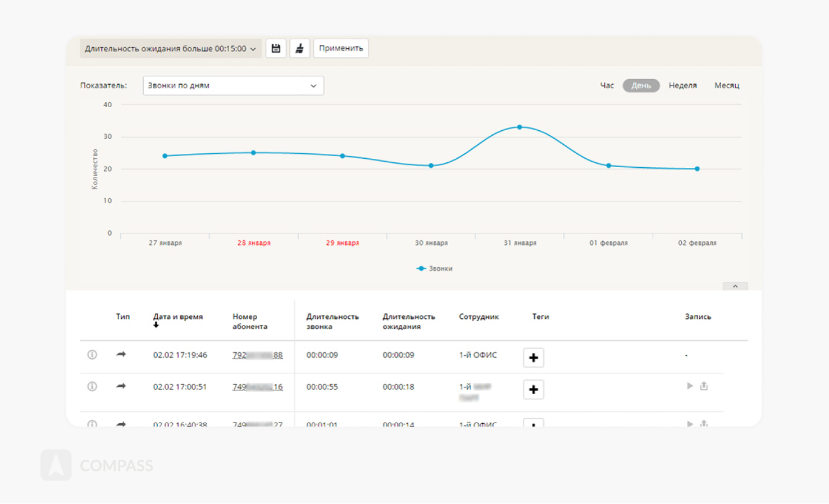829x504 pixels.
Task: Expand the Показатель Звонки по дням dropdown
Action: pyautogui.click(x=233, y=86)
